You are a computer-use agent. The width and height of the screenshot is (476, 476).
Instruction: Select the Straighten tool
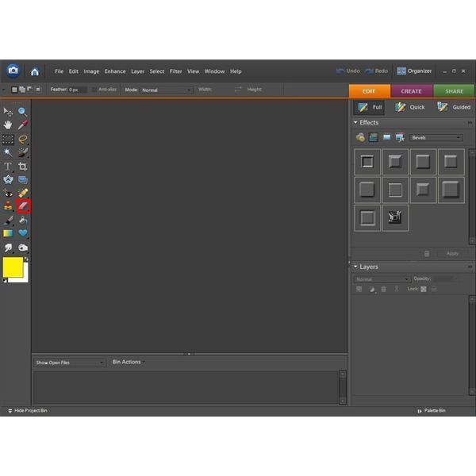[x=22, y=180]
